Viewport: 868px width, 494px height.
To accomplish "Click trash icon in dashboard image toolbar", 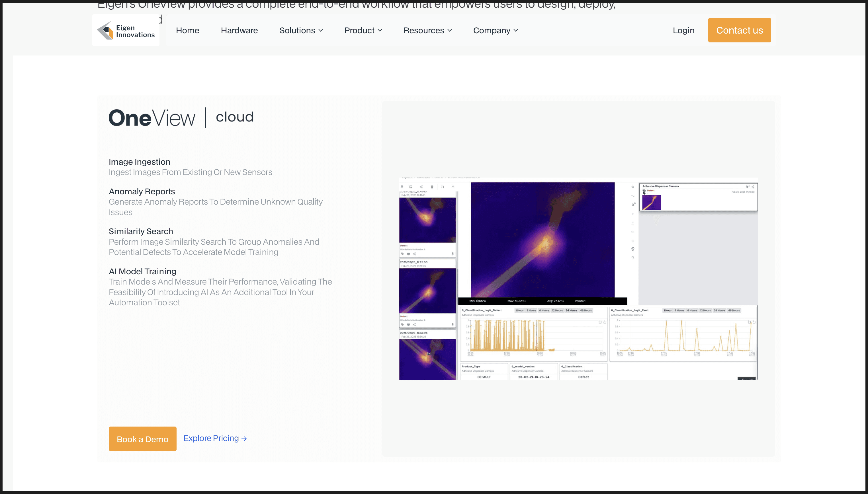I will click(432, 187).
